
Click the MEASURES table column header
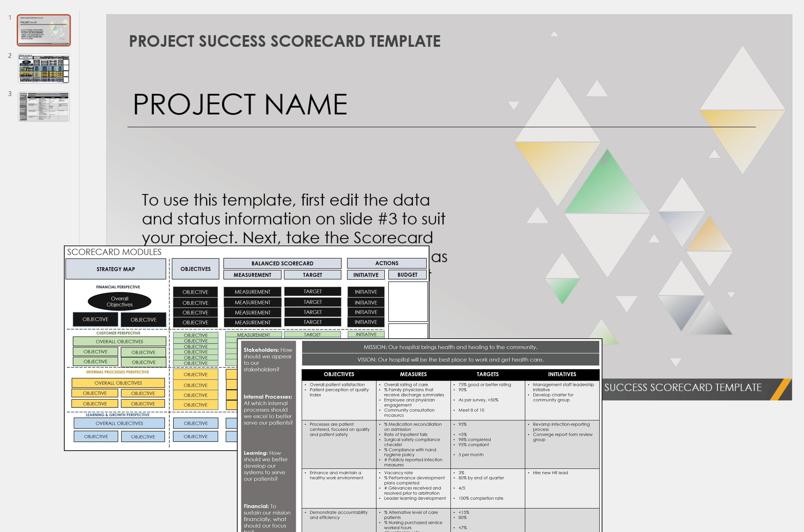[413, 374]
